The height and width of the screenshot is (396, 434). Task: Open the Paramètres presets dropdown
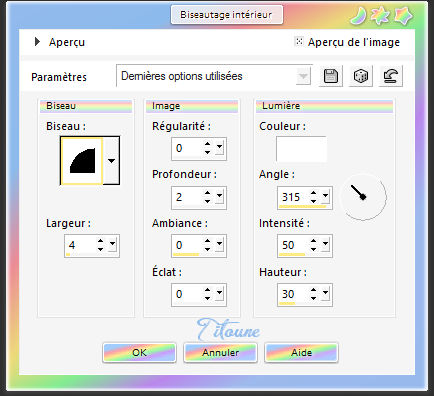pos(303,76)
